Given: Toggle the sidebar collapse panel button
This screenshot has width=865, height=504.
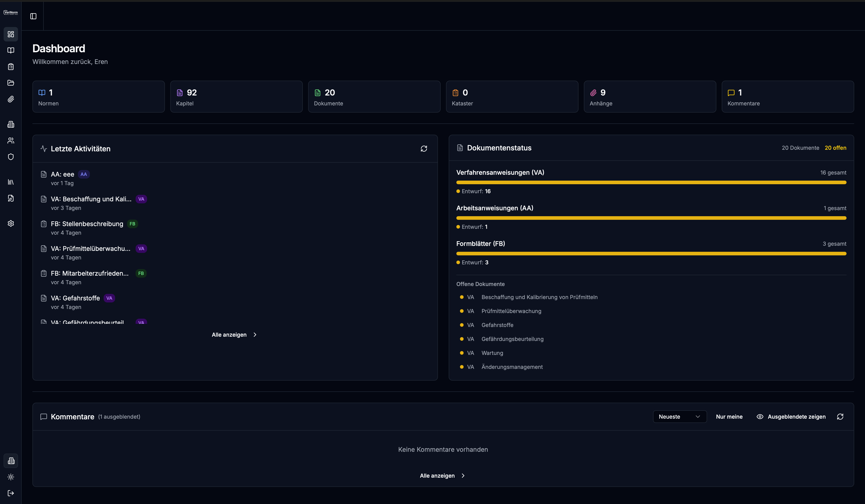Looking at the screenshot, I should 33,16.
